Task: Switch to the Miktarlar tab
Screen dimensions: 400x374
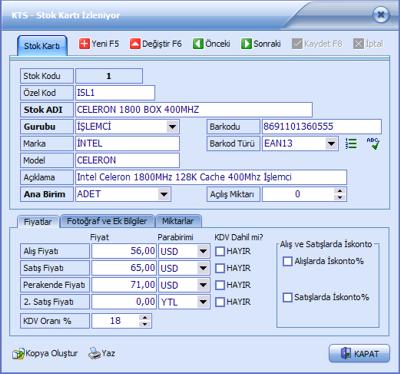Action: point(178,221)
